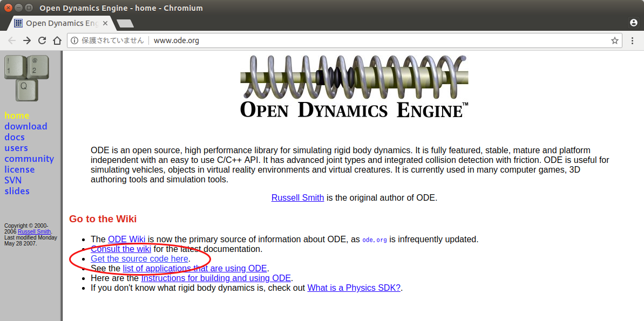Viewport: 644px width, 321px height.
Task: Open the Chromium three-dot menu
Action: coord(633,40)
